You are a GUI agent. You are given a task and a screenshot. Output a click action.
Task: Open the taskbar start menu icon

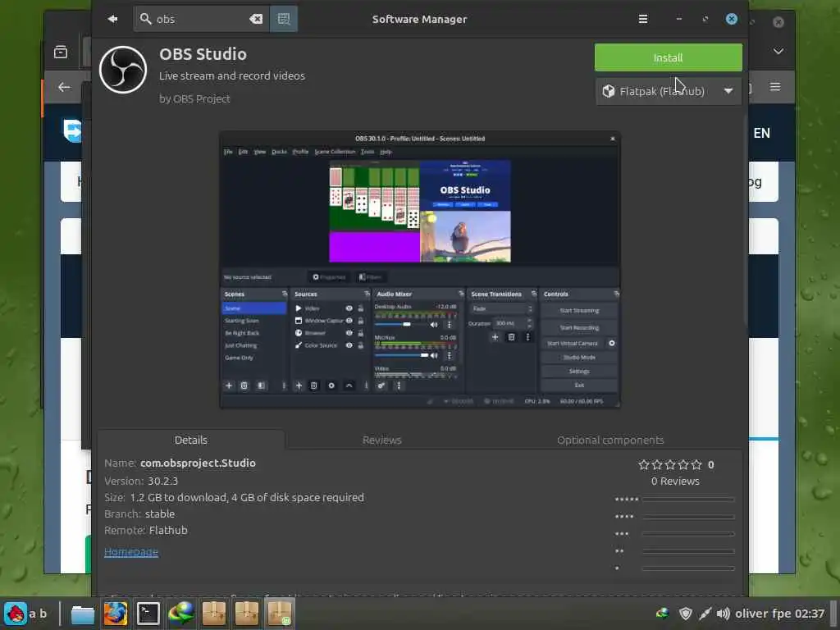tap(16, 614)
